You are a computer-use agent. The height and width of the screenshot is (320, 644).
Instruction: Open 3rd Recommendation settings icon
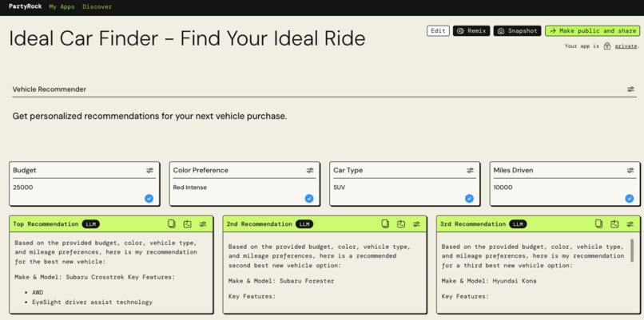tap(630, 224)
